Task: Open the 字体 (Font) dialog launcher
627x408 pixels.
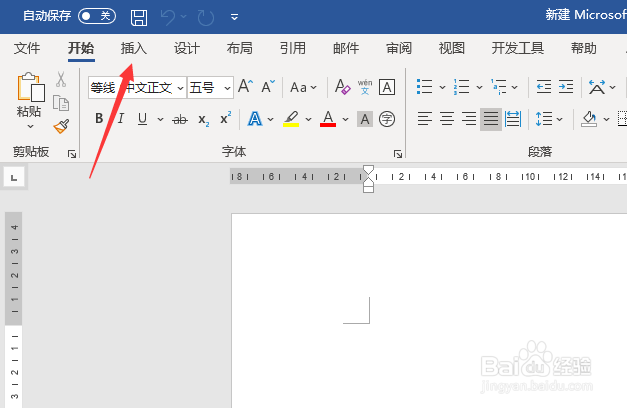Action: [398, 154]
